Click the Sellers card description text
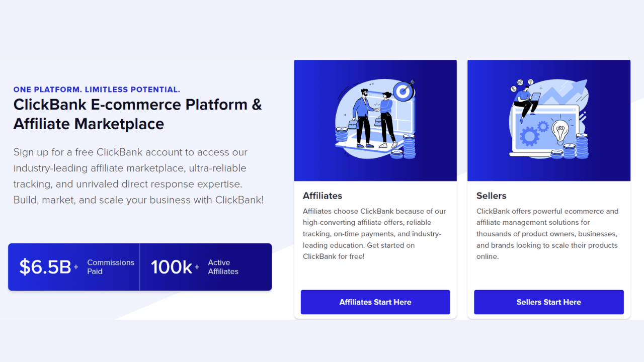Screen dimensions: 644x362 point(547,234)
